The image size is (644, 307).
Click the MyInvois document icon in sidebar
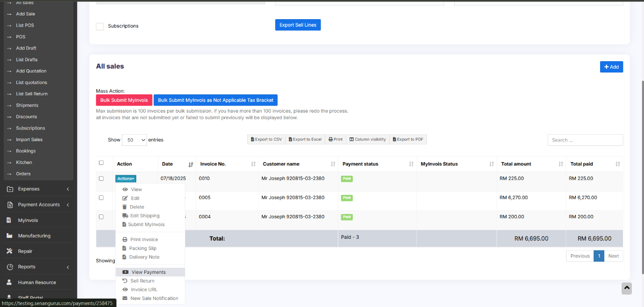click(9, 220)
